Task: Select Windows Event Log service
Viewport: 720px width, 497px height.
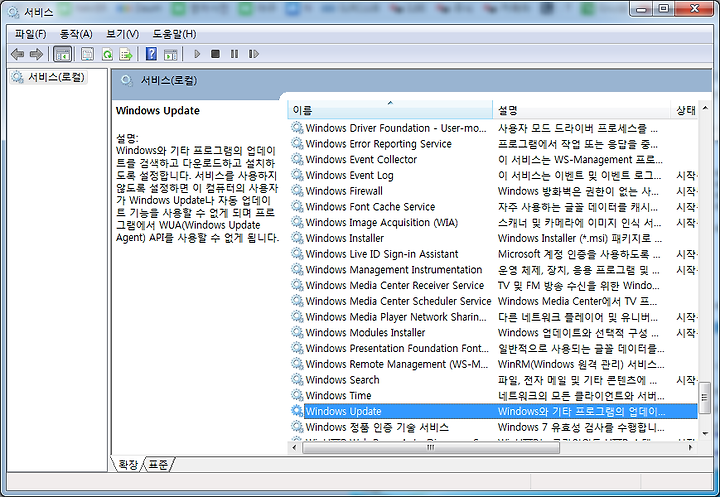Action: [x=494, y=175]
